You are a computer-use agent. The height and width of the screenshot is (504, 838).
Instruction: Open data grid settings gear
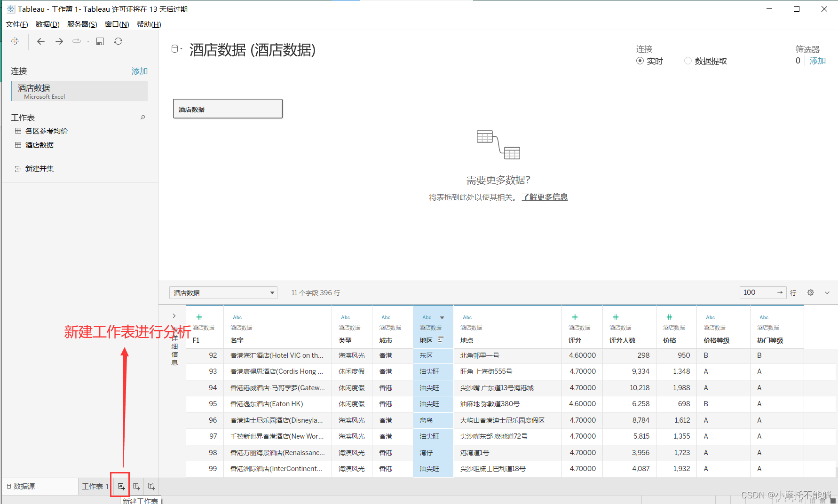tap(811, 292)
